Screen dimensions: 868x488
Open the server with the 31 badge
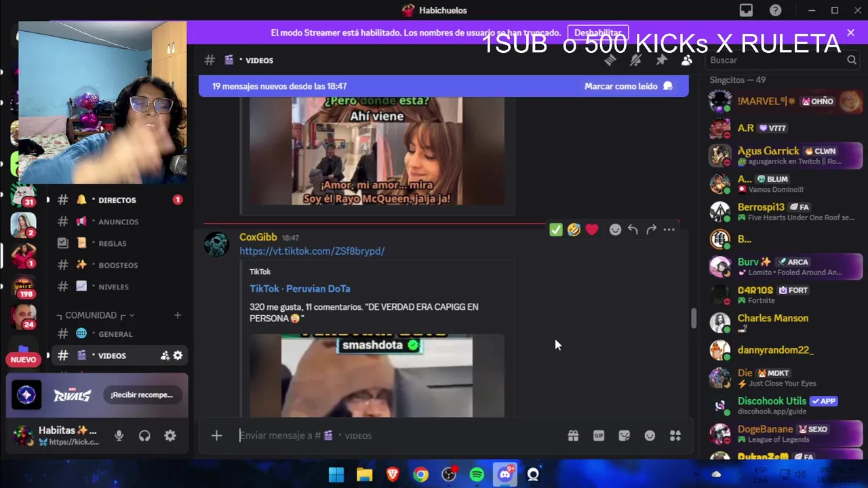(23, 196)
